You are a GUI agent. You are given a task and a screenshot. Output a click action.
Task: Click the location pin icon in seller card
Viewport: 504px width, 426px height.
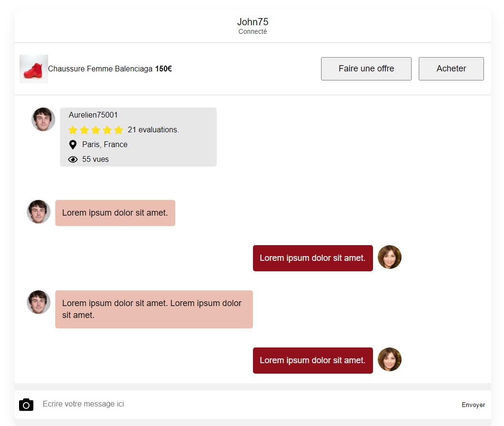pyautogui.click(x=72, y=144)
